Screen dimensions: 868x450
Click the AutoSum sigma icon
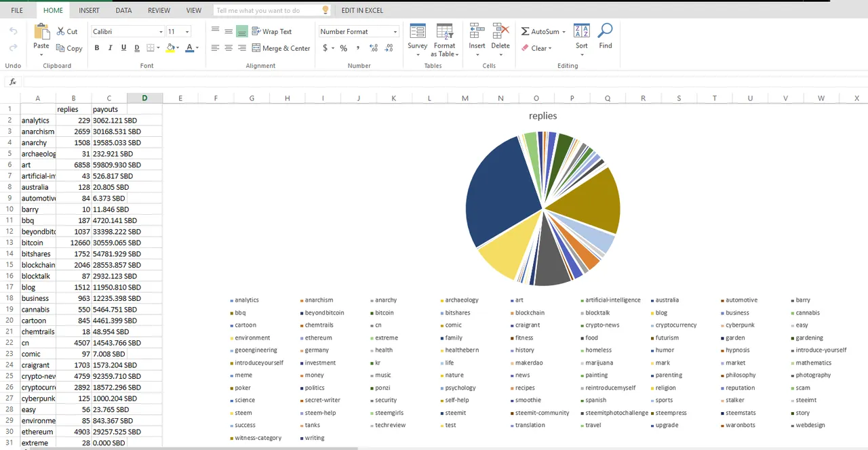525,31
